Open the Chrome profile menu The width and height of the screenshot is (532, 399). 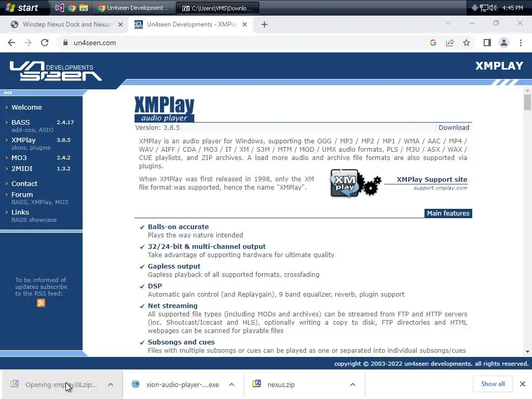(x=504, y=43)
